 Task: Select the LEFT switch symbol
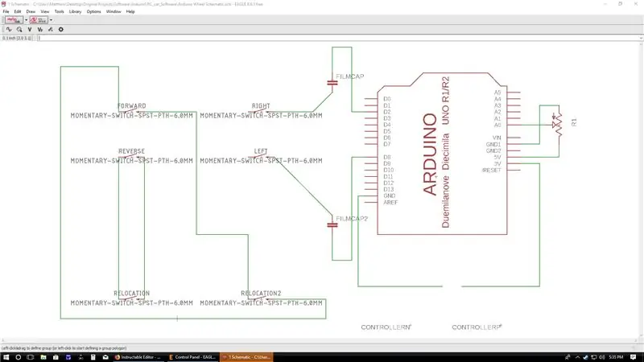[x=261, y=157]
